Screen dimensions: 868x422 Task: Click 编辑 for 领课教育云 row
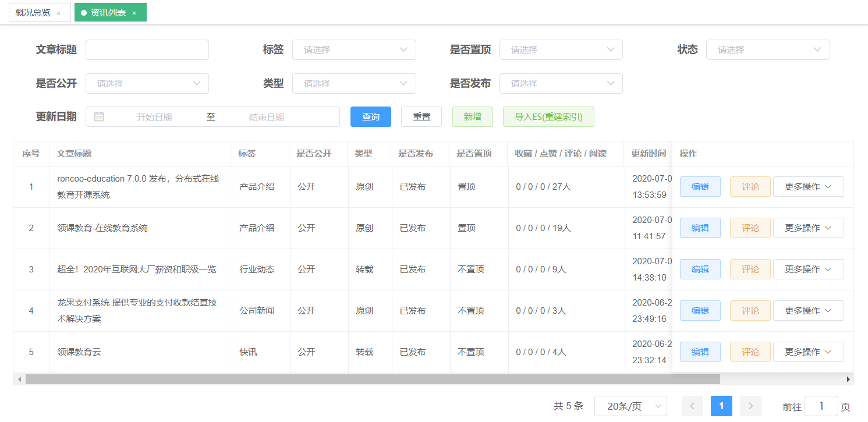(700, 352)
